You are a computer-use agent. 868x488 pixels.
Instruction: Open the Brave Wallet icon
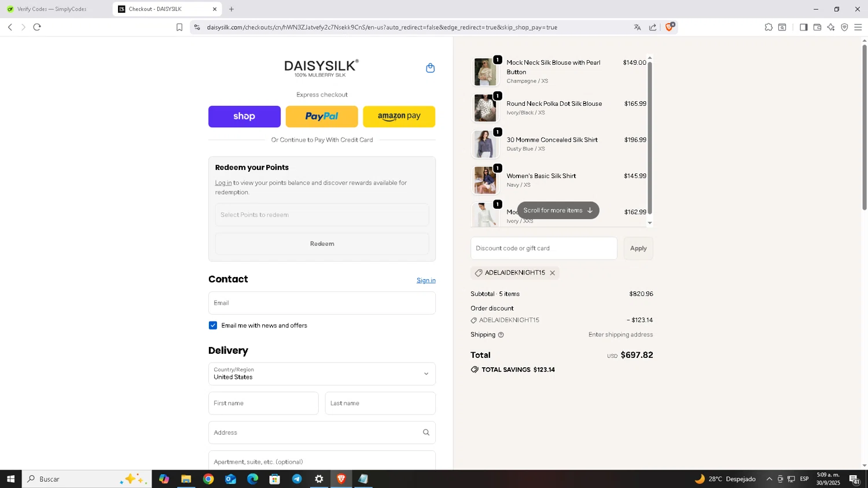coord(817,27)
